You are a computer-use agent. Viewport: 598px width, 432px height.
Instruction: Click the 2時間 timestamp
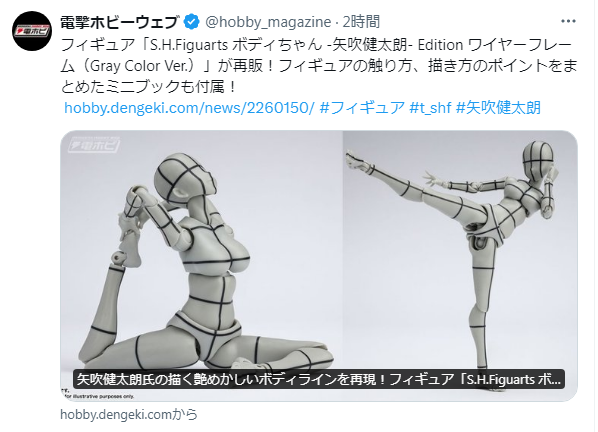pos(361,22)
